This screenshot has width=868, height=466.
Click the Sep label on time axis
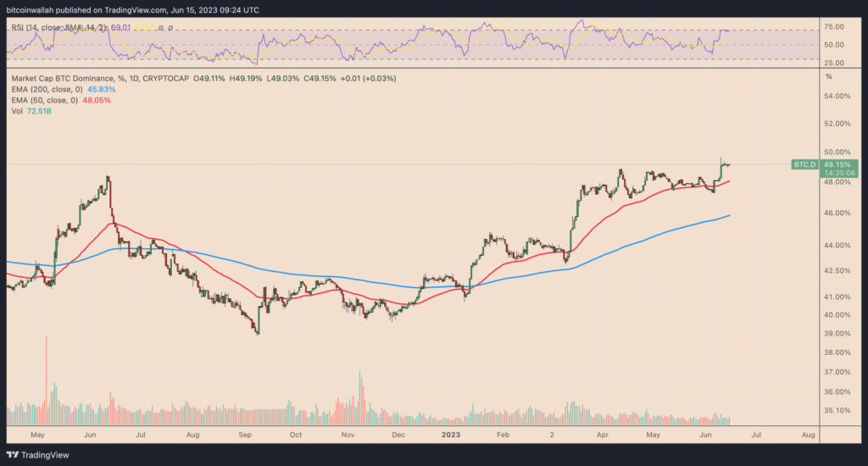[x=245, y=435]
